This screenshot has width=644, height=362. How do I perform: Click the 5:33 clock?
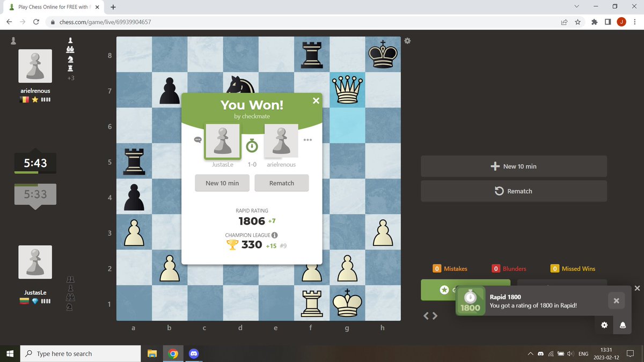[x=35, y=195]
